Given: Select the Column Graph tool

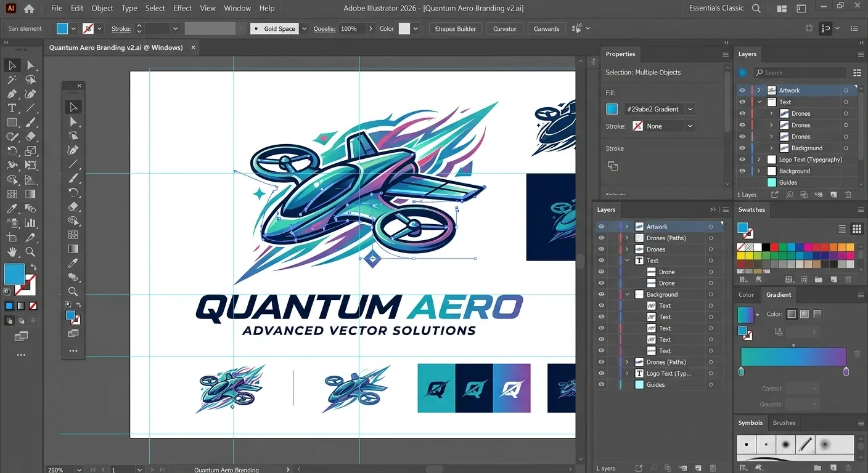Looking at the screenshot, I should point(31,222).
